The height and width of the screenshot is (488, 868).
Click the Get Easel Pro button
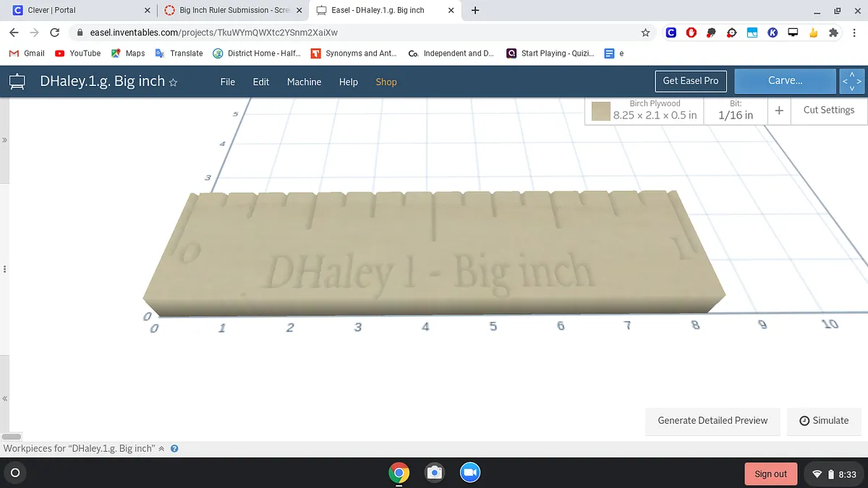pyautogui.click(x=691, y=81)
